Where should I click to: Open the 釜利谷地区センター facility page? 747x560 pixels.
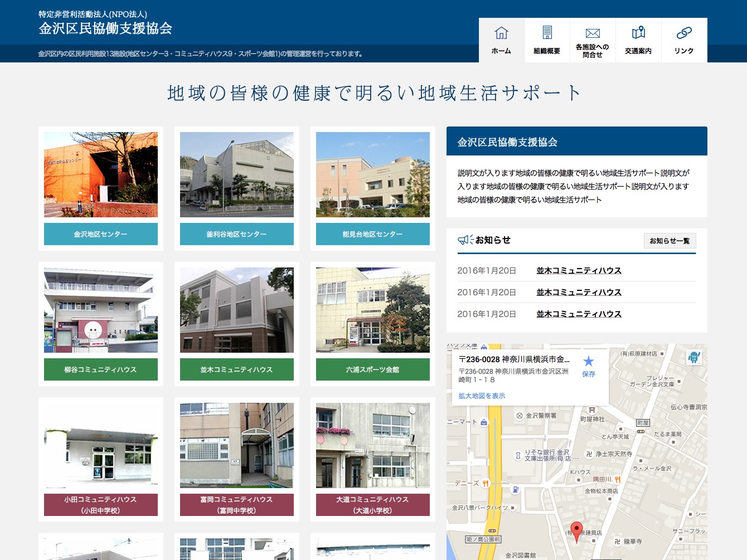tap(237, 234)
